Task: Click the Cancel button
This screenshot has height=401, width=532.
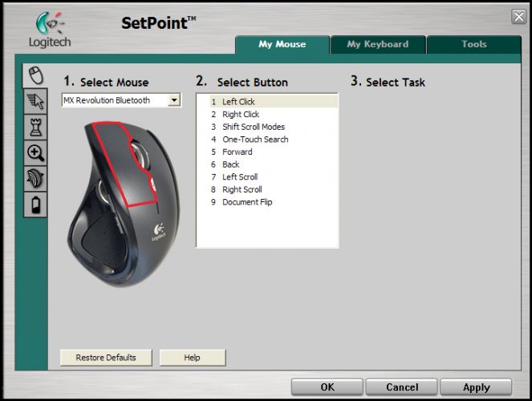Action: [402, 387]
